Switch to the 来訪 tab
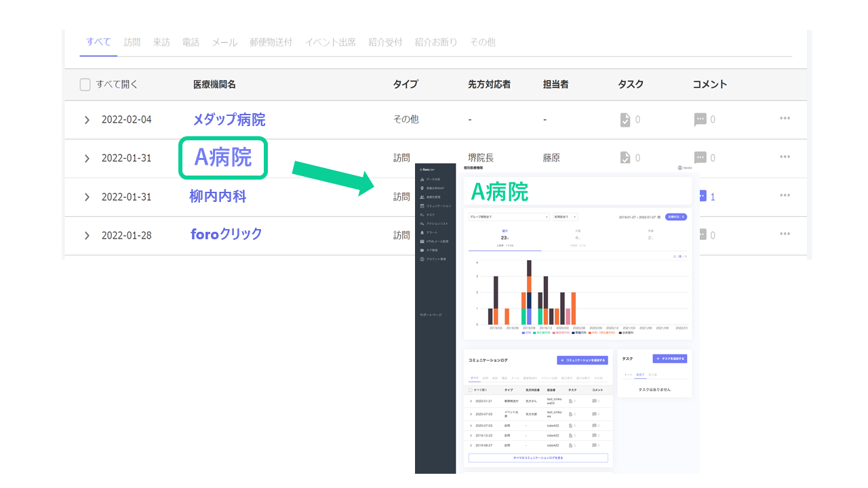The image size is (868, 488). point(161,42)
